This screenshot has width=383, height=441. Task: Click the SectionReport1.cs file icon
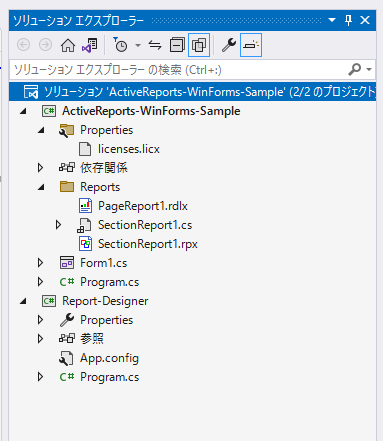[x=84, y=225]
